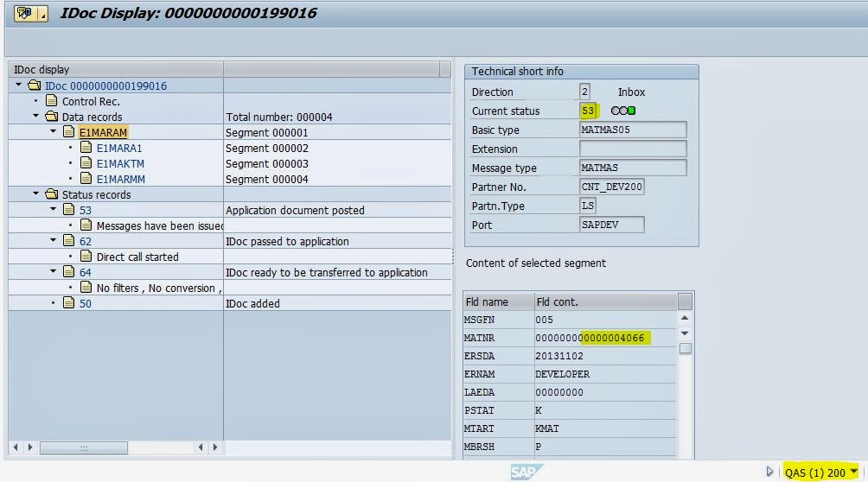Collapse the Data records folder
This screenshot has width=868, height=482.
pos(36,117)
